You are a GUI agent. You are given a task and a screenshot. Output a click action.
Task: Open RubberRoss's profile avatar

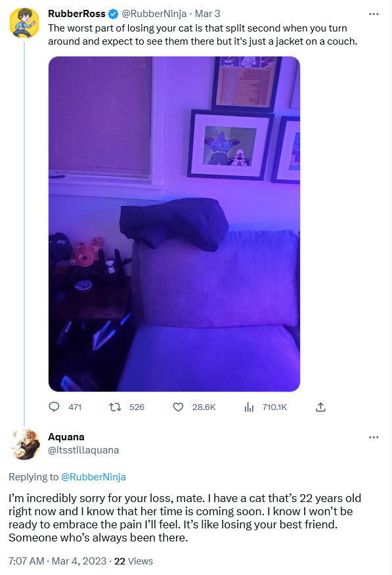point(24,23)
